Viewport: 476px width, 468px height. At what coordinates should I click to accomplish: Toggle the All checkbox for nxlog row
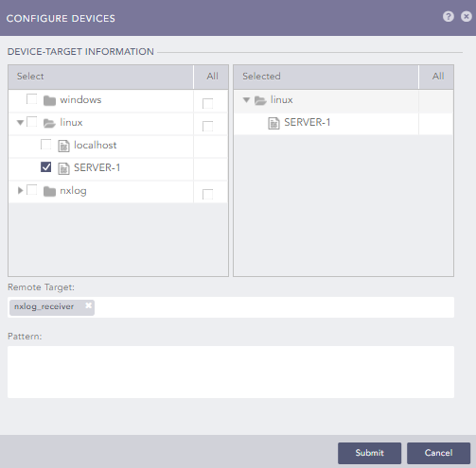tap(207, 194)
